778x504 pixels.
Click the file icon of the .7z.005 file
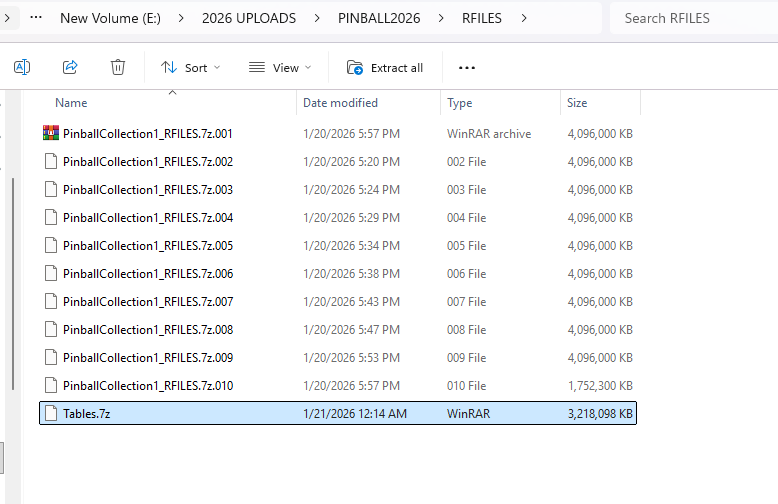coord(51,246)
